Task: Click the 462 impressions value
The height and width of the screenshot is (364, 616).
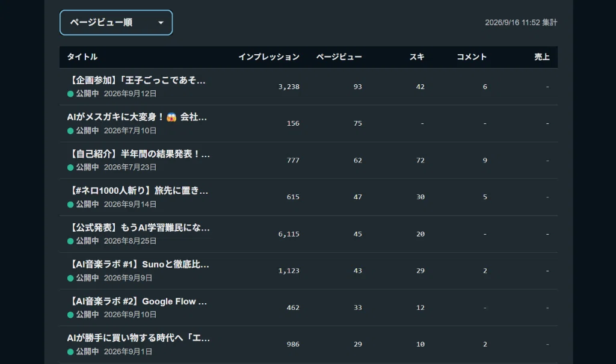Action: [x=293, y=308]
